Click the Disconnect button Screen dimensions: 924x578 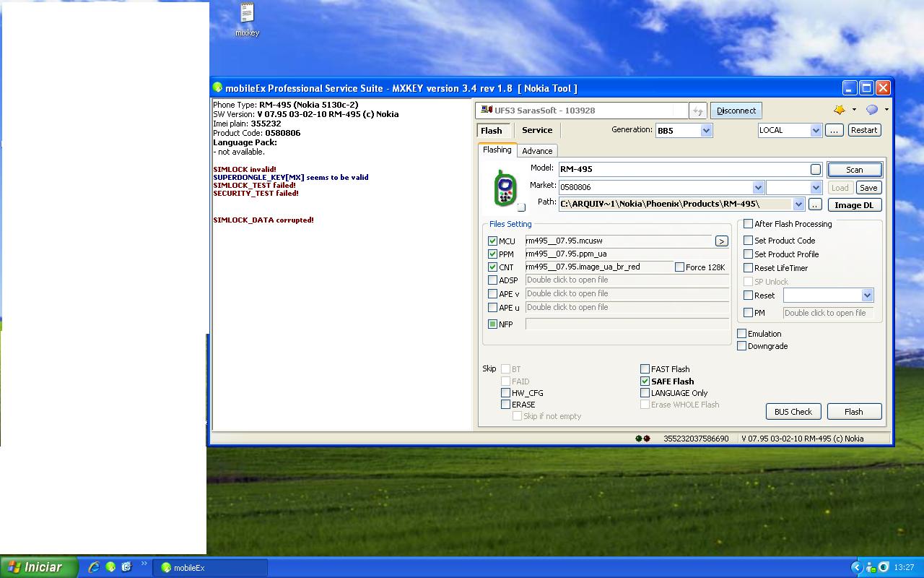click(x=736, y=111)
